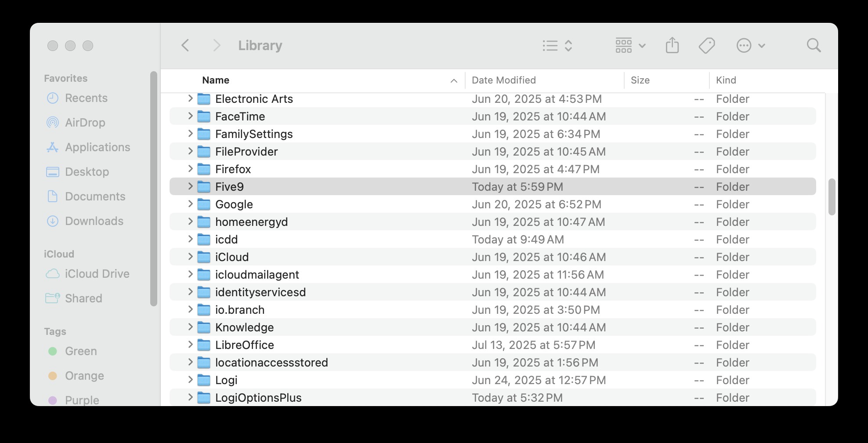
Task: Select the iCloud folder icon
Action: tap(204, 257)
